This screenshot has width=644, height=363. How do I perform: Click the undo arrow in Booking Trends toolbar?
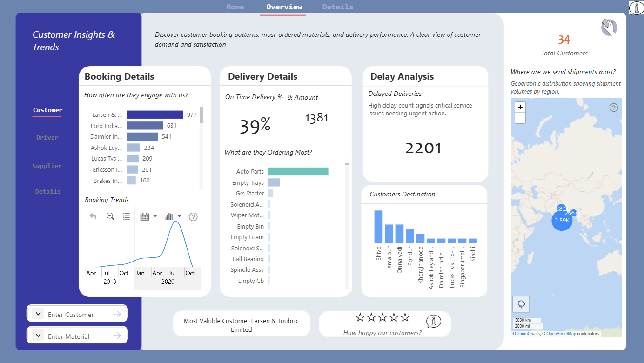click(93, 216)
